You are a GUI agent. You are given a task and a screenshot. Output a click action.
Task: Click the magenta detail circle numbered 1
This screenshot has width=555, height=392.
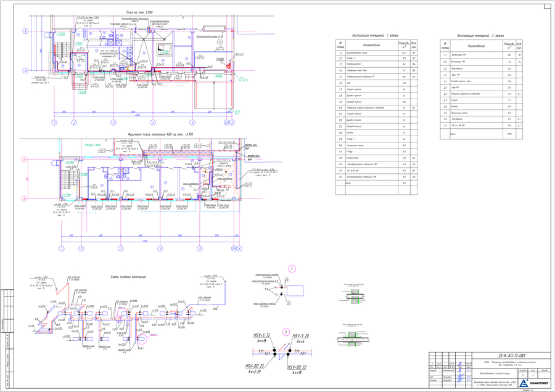[292, 269]
